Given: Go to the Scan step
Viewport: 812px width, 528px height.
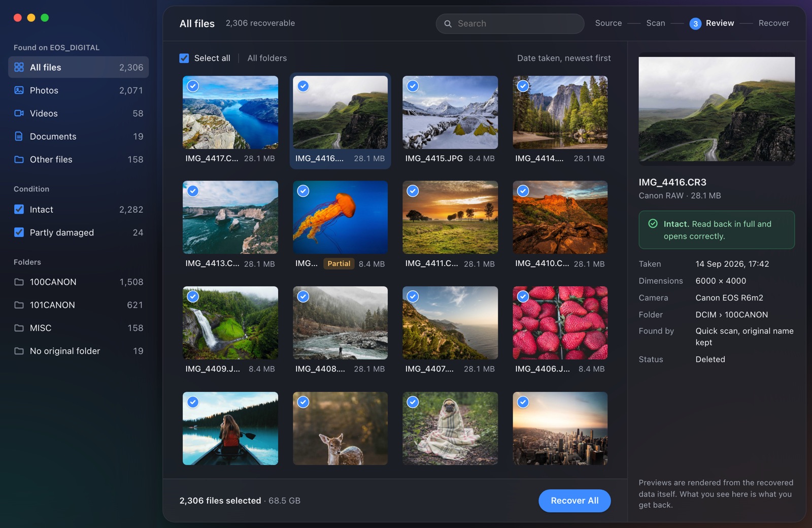Looking at the screenshot, I should [x=656, y=23].
